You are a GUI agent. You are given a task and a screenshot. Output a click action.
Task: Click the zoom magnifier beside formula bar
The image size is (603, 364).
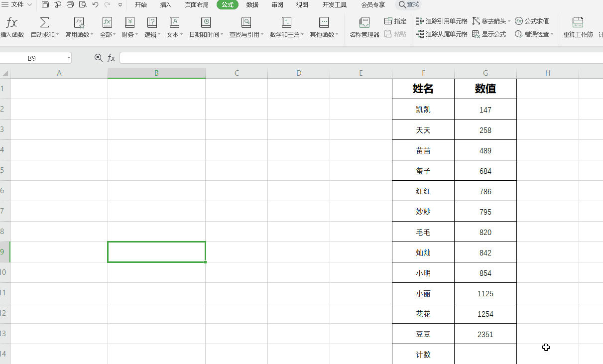coord(98,58)
